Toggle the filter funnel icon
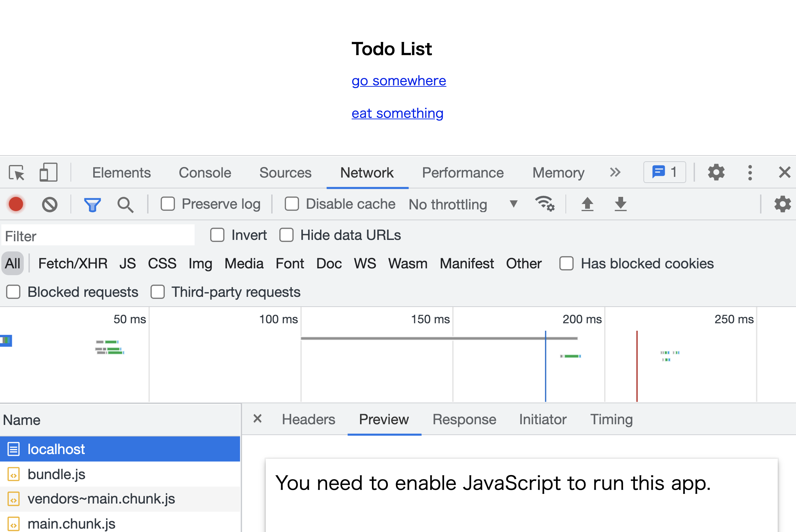Image resolution: width=796 pixels, height=532 pixels. click(x=92, y=204)
